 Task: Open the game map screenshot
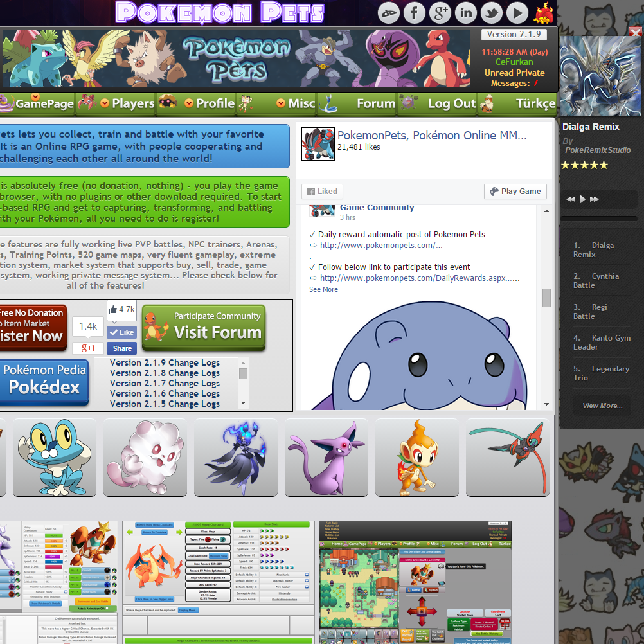pyautogui.click(x=415, y=582)
